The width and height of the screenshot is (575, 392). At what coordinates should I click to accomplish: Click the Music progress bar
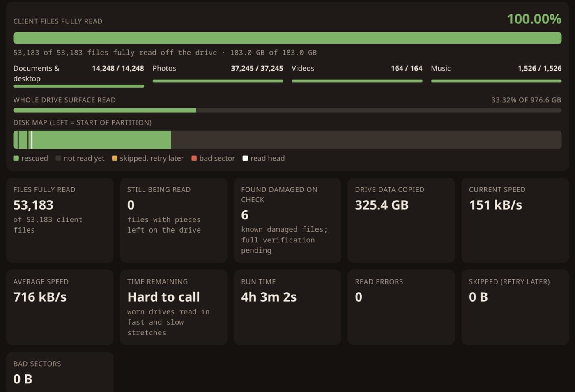(x=496, y=81)
